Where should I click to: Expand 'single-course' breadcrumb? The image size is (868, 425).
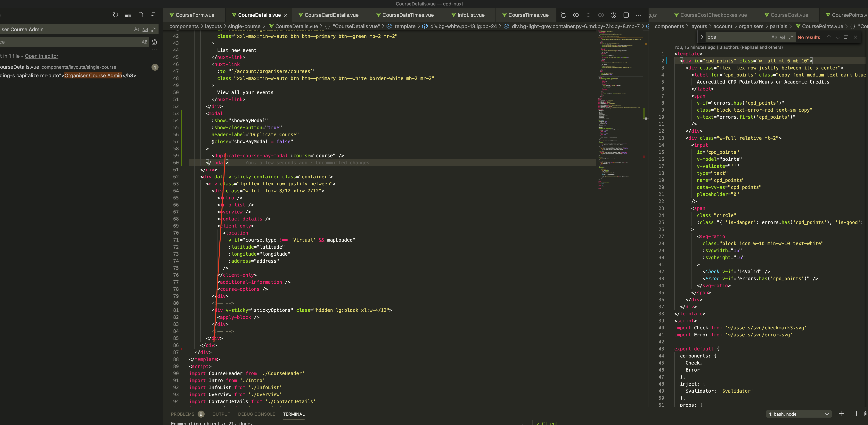coord(244,26)
